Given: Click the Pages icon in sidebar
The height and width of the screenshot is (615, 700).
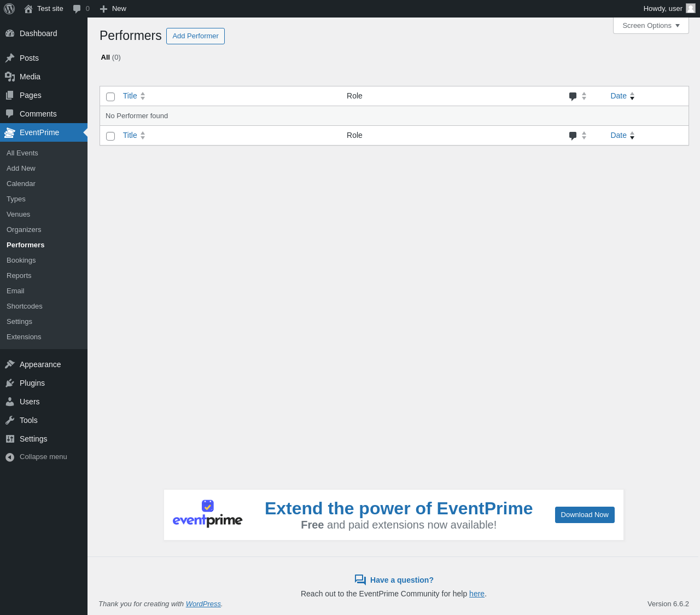Looking at the screenshot, I should click(x=10, y=95).
